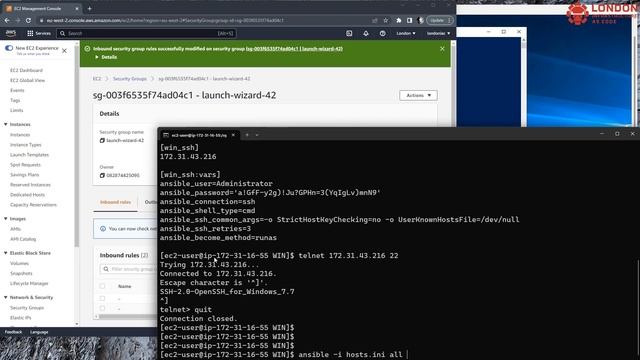This screenshot has width=640, height=360.
Task: Open Security Groups in the sidebar
Action: (27, 308)
